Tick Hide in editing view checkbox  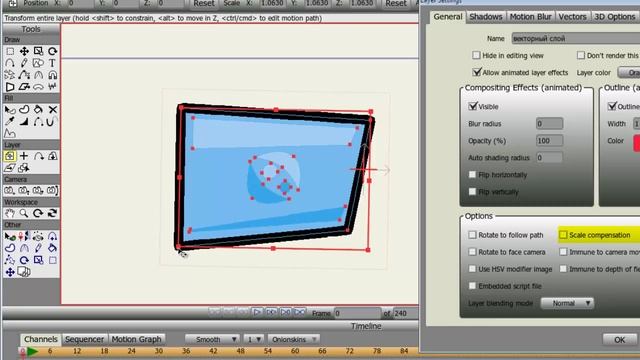click(x=476, y=55)
